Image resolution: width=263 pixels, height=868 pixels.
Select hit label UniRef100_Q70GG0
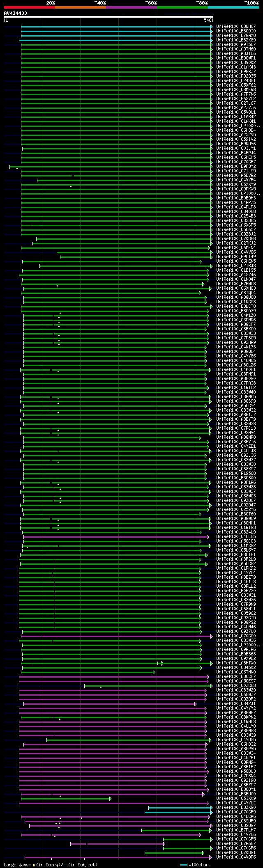click(x=236, y=636)
